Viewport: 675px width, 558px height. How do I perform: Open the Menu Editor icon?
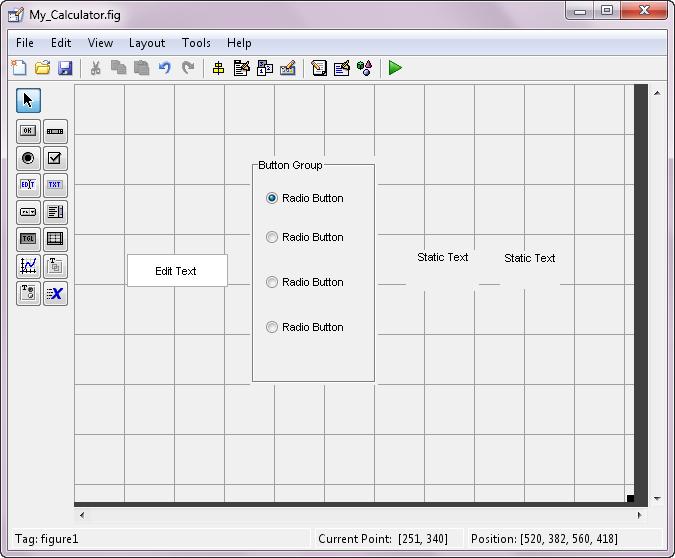click(x=242, y=68)
